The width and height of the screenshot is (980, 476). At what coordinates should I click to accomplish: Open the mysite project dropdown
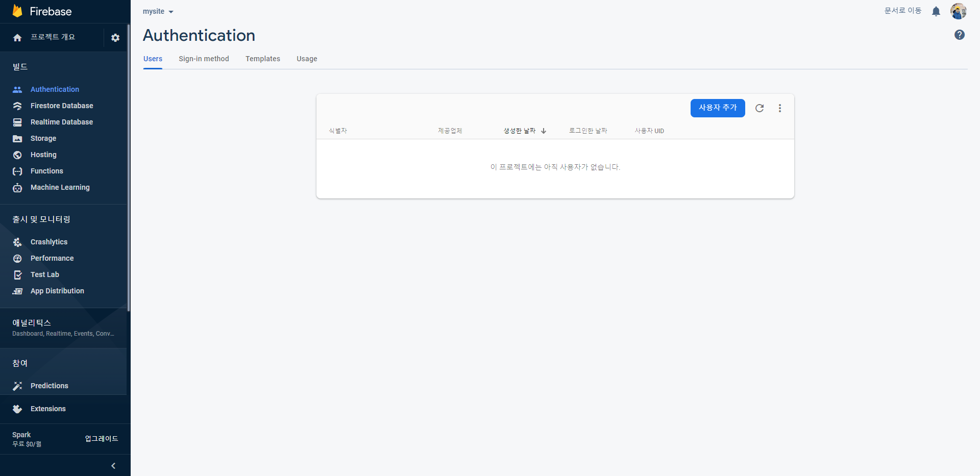158,11
